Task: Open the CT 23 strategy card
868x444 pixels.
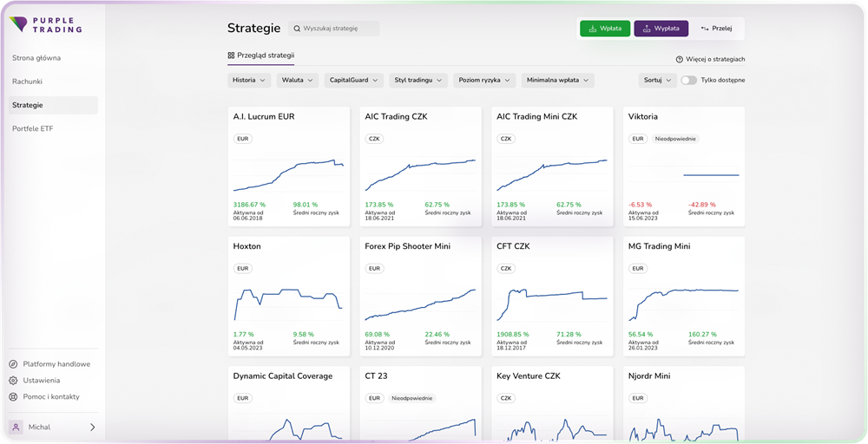Action: 421,403
